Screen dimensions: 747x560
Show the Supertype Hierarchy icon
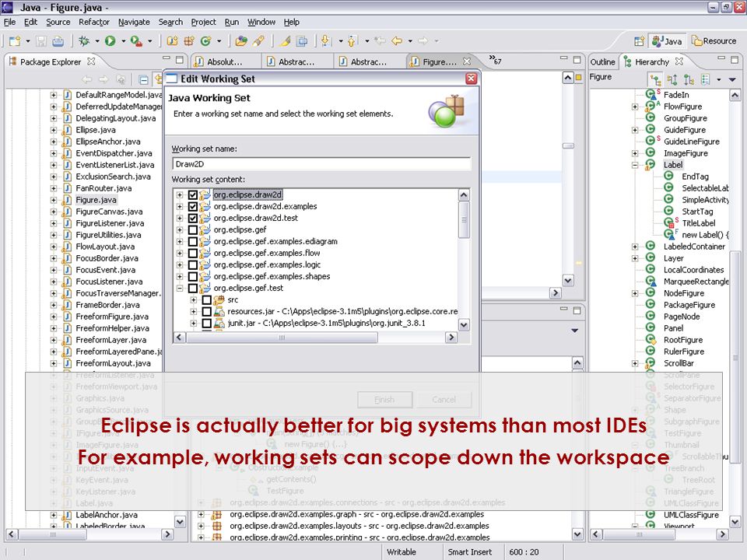(x=672, y=79)
